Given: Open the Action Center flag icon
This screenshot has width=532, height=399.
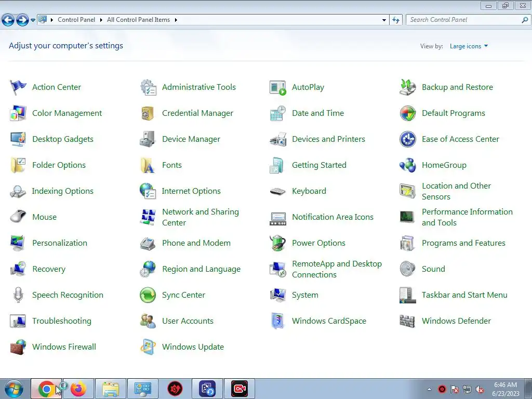Looking at the screenshot, I should point(18,87).
